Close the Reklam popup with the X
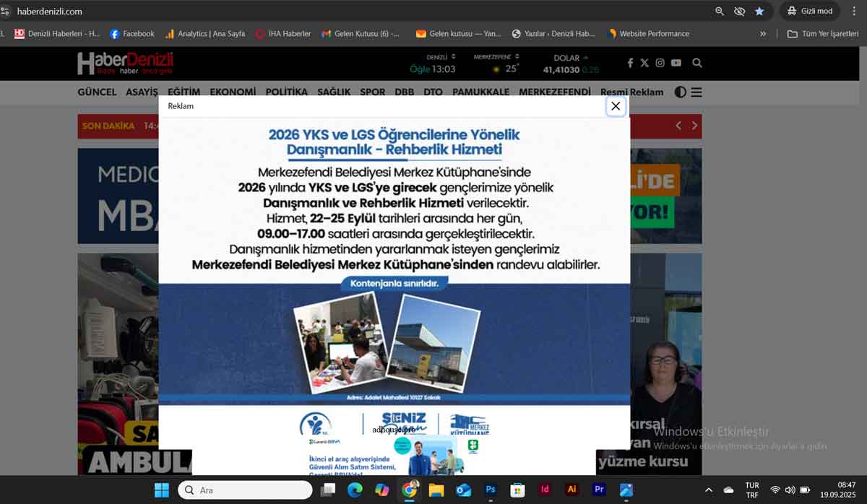 [616, 106]
